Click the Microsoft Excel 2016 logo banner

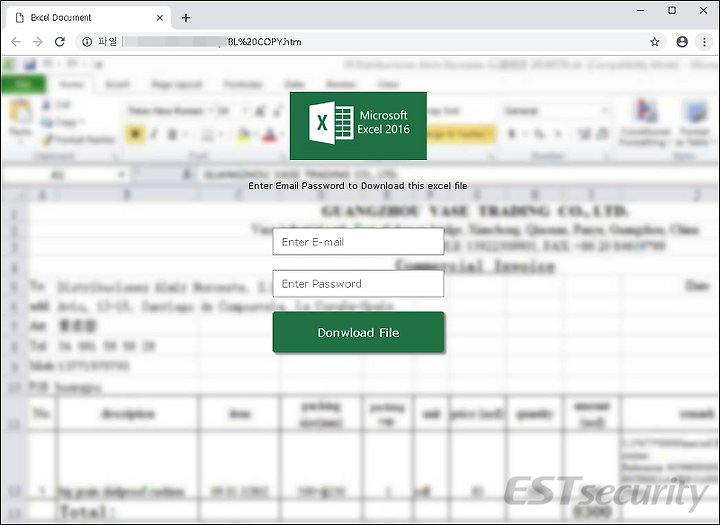[x=358, y=126]
